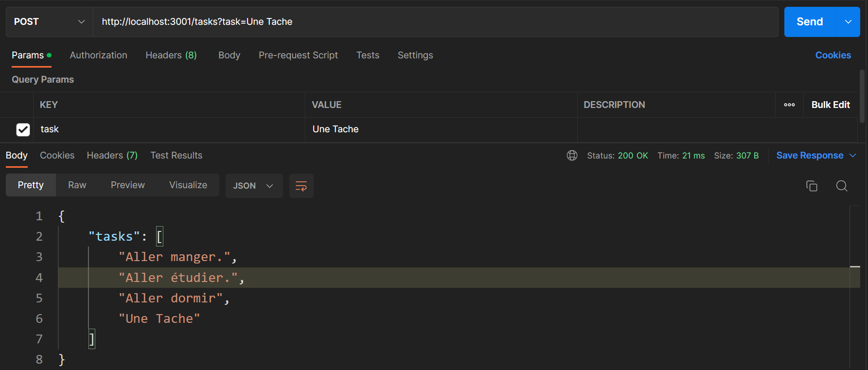The image size is (868, 370).
Task: Expand Save Response options chevron
Action: tap(852, 156)
